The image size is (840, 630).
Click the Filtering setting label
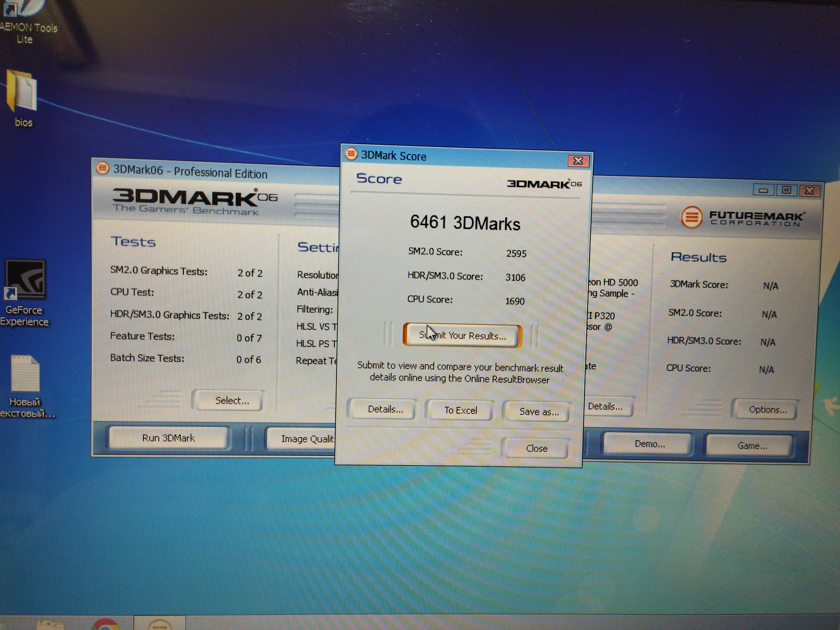click(315, 309)
